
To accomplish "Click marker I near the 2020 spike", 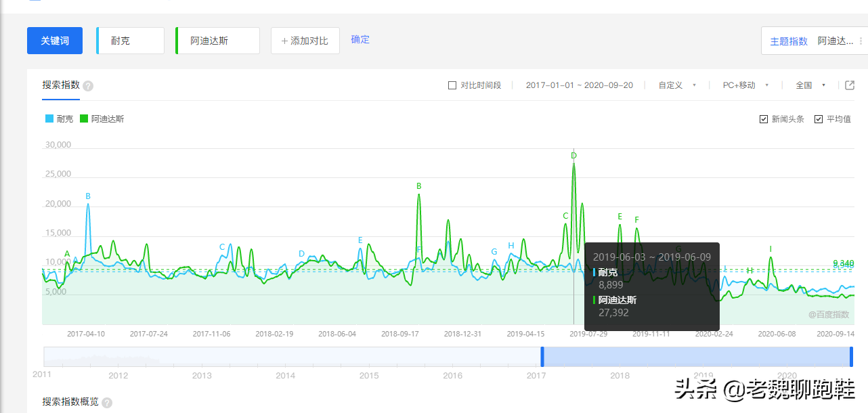I will [x=770, y=248].
